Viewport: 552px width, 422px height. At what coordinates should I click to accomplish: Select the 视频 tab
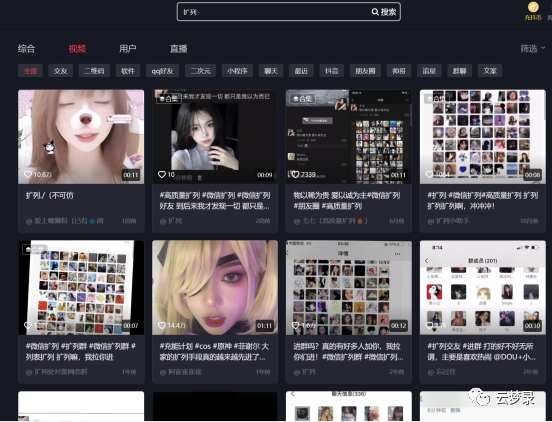(77, 49)
